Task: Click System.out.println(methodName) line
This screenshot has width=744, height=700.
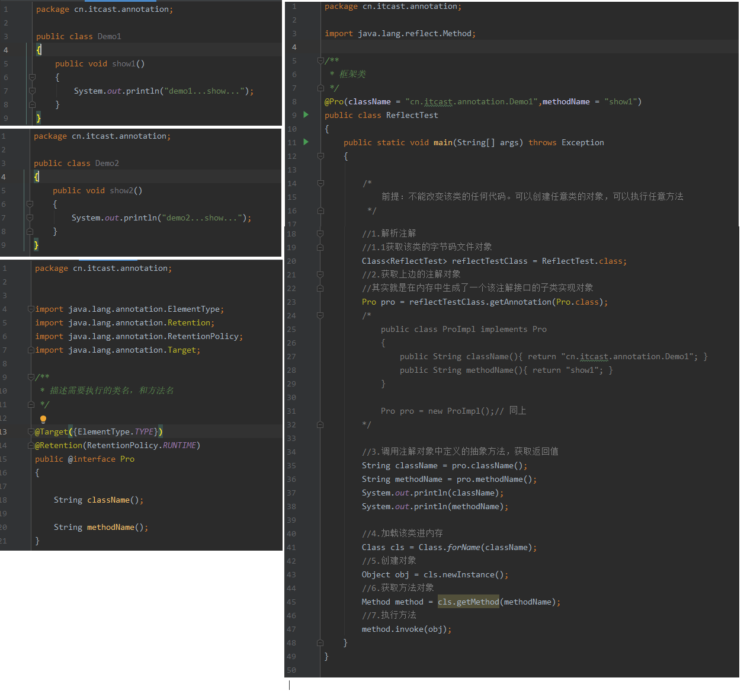Action: [x=435, y=506]
